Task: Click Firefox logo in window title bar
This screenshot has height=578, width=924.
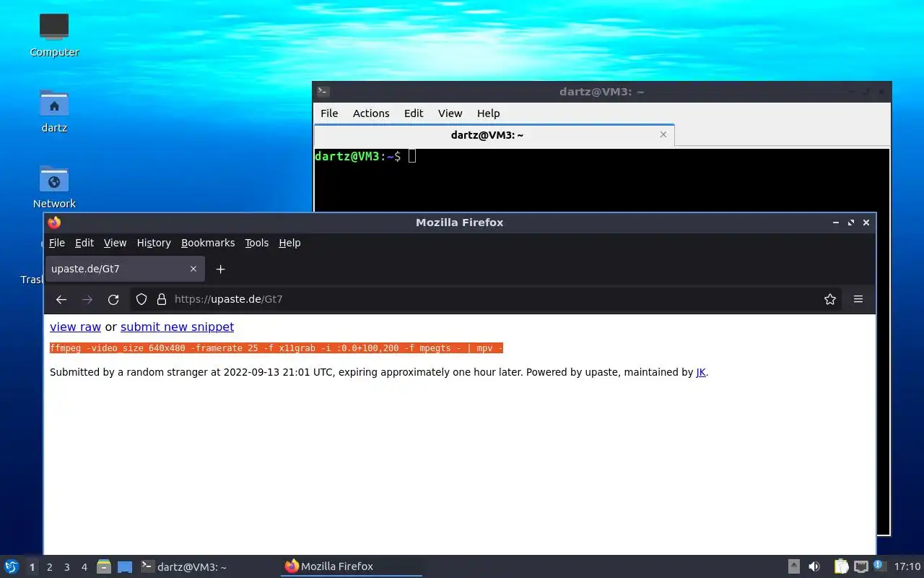Action: point(54,223)
